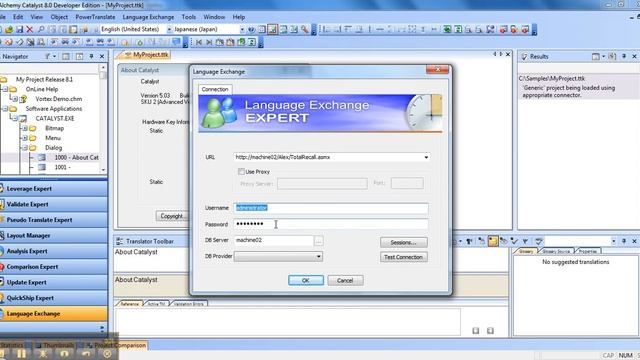Expand the Menu folder node
The height and width of the screenshot is (360, 640).
coord(24,138)
